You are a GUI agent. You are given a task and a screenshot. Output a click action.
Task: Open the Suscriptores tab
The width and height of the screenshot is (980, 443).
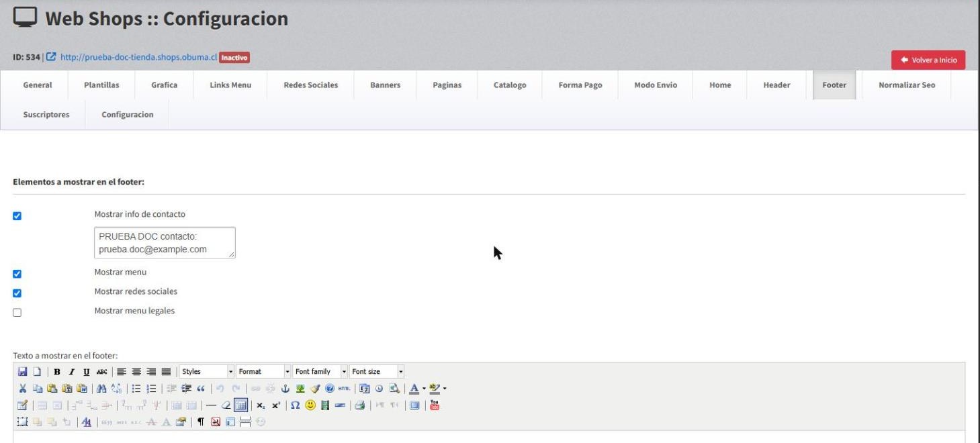[46, 115]
